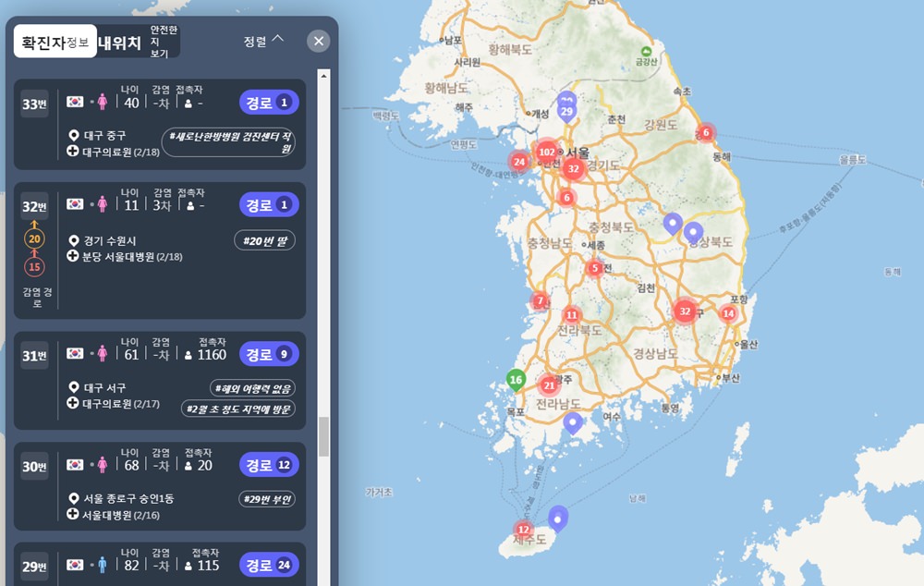
Task: Click the purple pin marker near 제주도
Action: pyautogui.click(x=558, y=519)
